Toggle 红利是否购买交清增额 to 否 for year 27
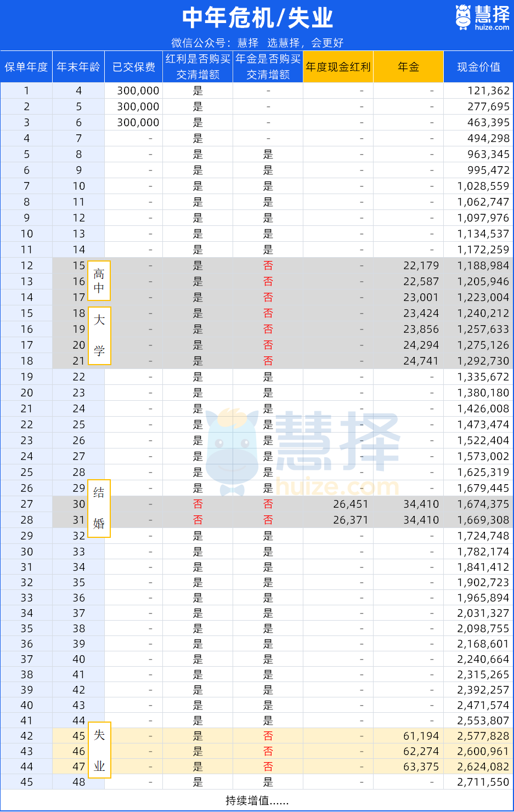This screenshot has height=812, width=514. (x=197, y=504)
